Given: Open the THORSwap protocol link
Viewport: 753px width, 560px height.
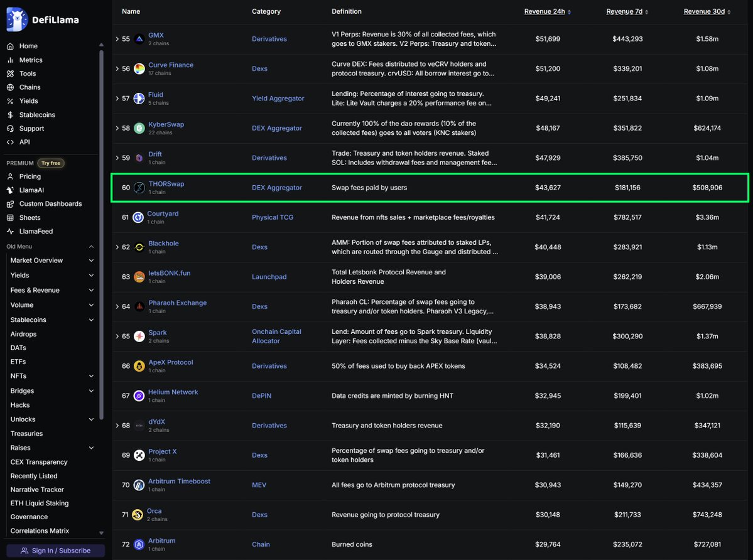Looking at the screenshot, I should pyautogui.click(x=166, y=184).
